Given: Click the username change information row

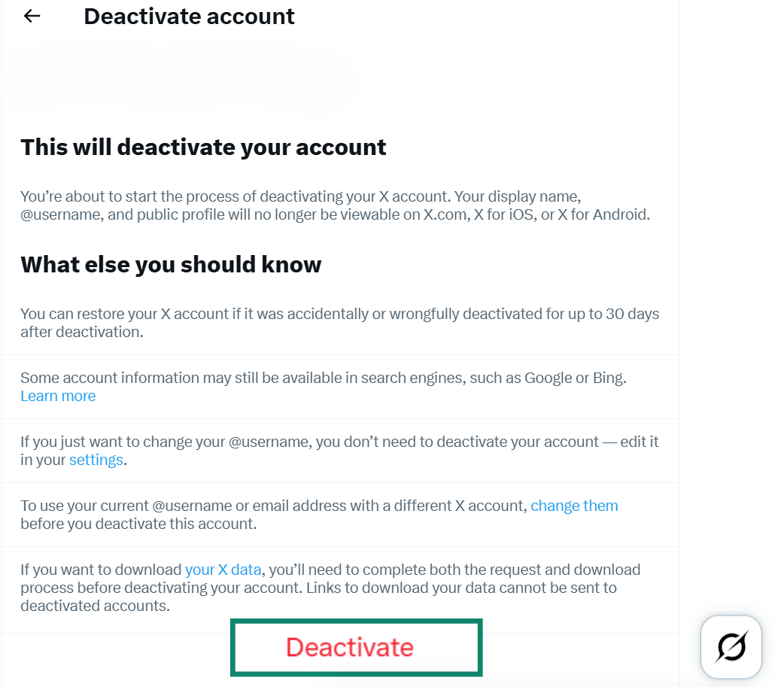Looking at the screenshot, I should (x=339, y=450).
